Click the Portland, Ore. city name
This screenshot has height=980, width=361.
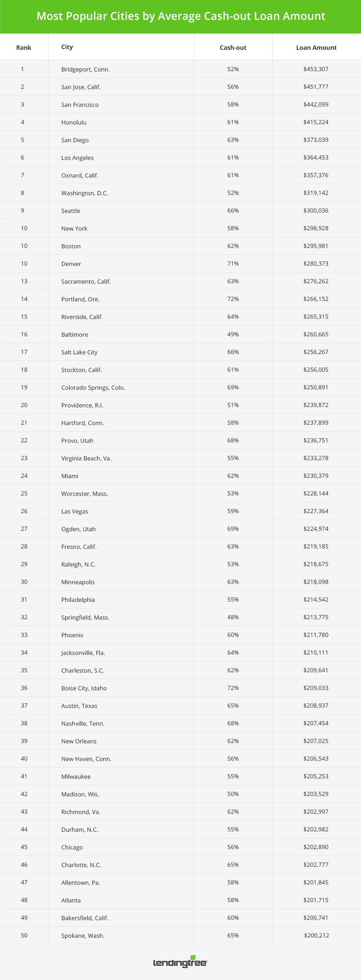(x=81, y=299)
